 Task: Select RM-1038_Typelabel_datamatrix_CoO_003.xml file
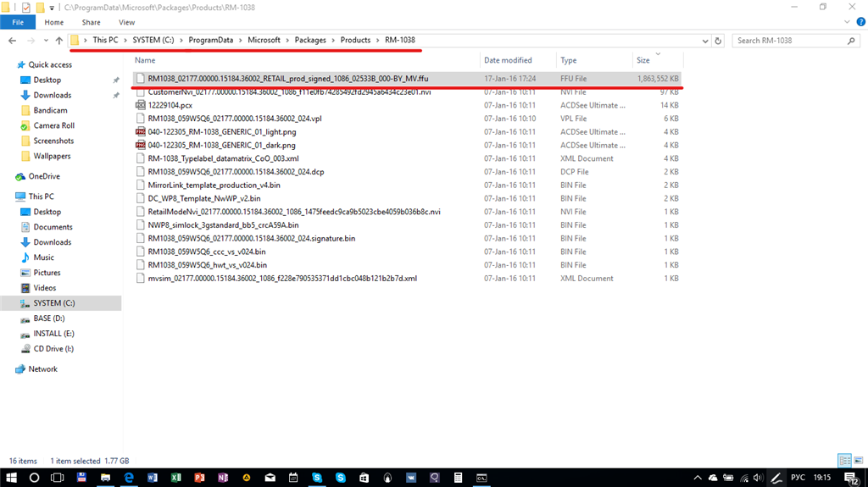tap(407, 158)
